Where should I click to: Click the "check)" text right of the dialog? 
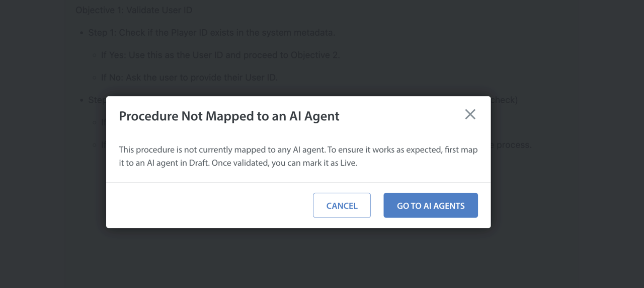coord(504,100)
